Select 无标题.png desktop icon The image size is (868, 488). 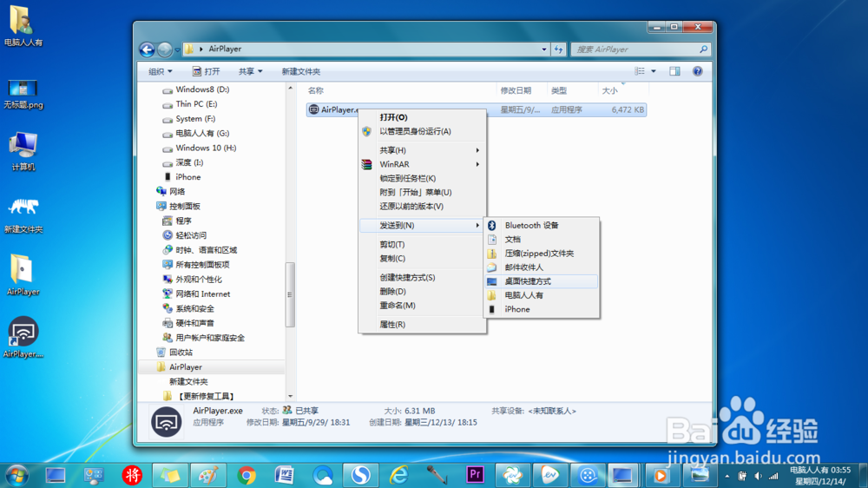(23, 94)
